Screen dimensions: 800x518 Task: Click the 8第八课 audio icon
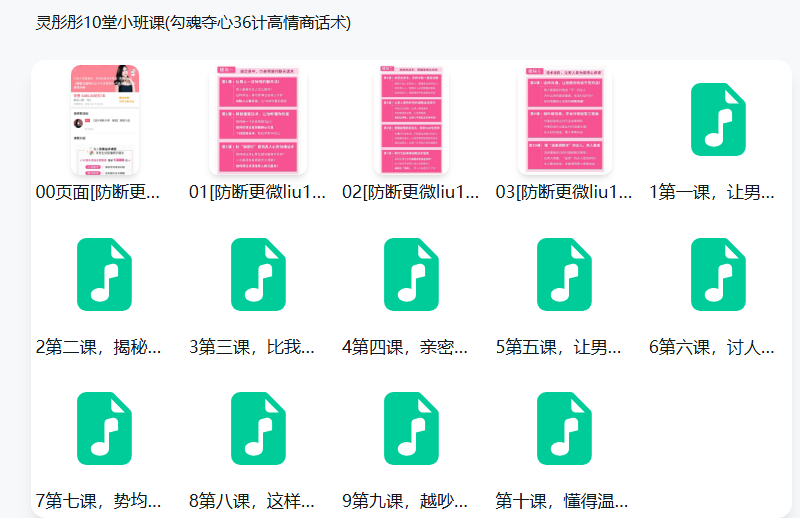click(258, 428)
